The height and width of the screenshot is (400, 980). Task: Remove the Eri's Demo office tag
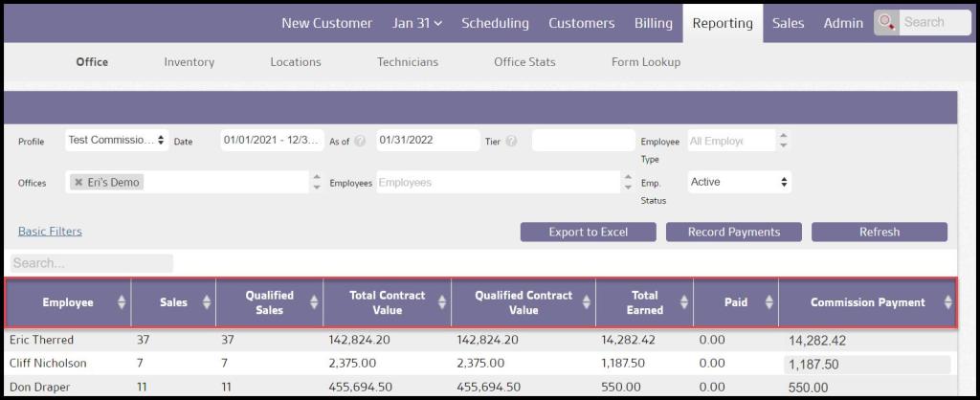[x=78, y=182]
